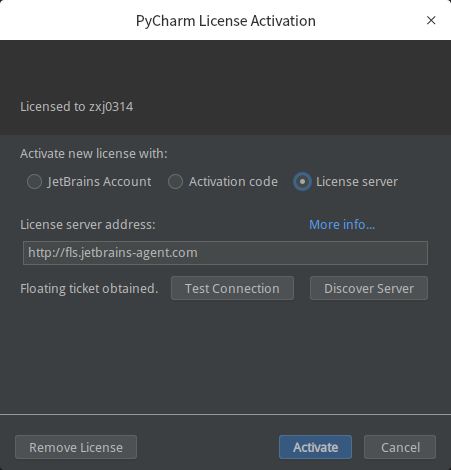The width and height of the screenshot is (451, 470).
Task: Click the Discover Server button
Action: tap(369, 288)
